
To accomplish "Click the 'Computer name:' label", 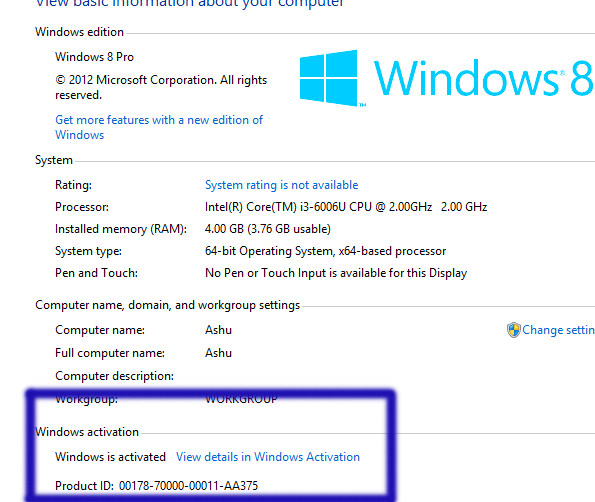I will (100, 330).
